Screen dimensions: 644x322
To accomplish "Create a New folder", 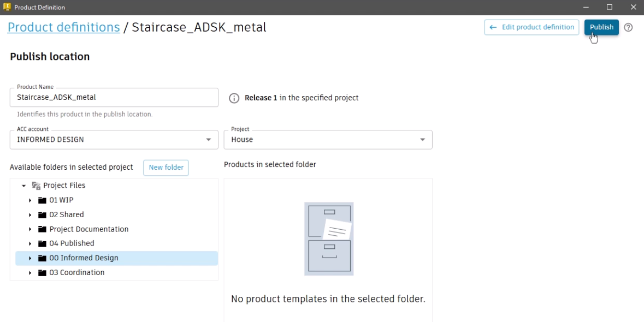I will pyautogui.click(x=166, y=168).
